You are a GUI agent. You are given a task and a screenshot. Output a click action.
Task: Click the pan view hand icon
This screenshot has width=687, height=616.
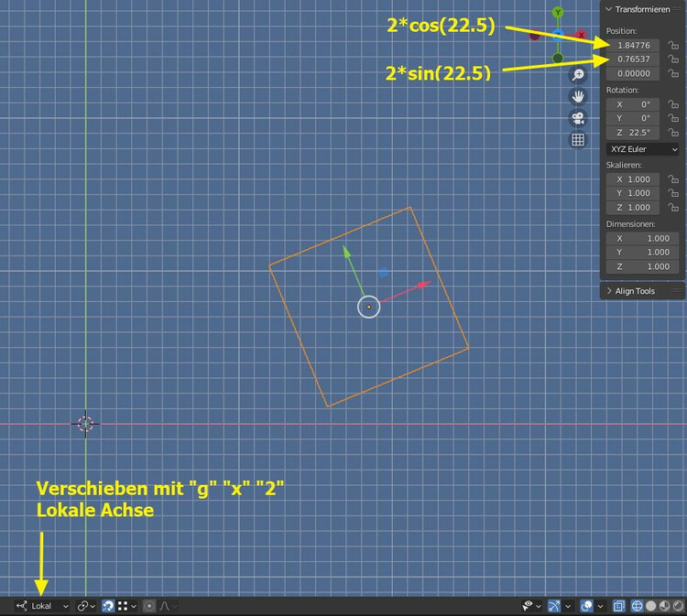coord(578,96)
